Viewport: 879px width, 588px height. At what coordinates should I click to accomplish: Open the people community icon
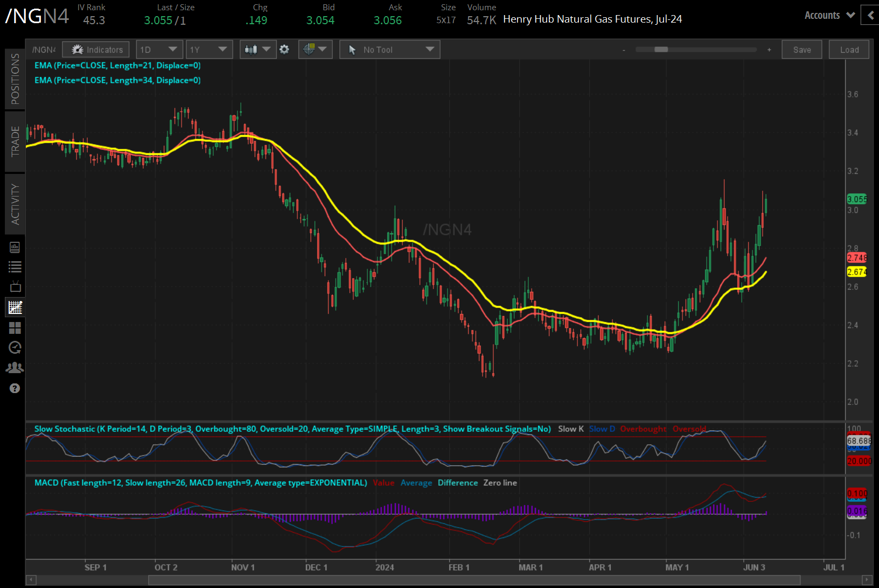click(15, 368)
